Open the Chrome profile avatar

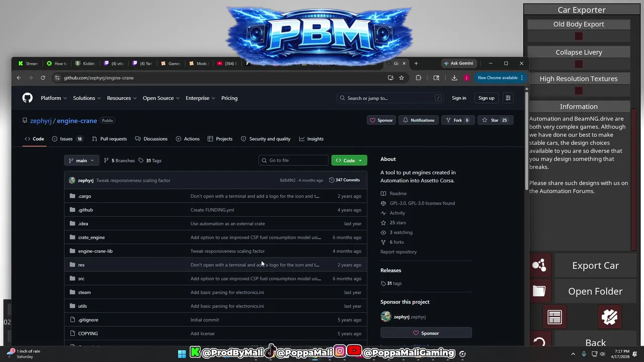click(466, 78)
